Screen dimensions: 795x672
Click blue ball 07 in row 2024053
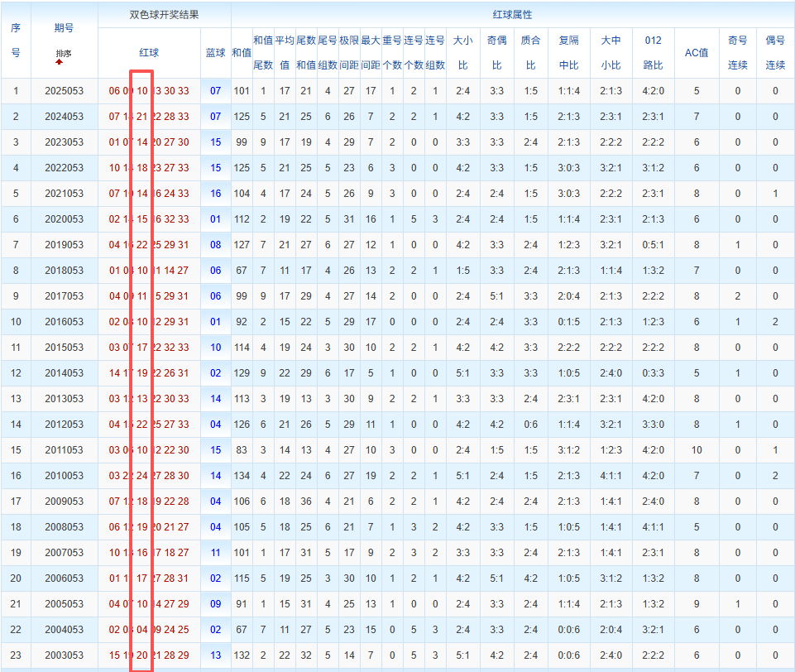pyautogui.click(x=215, y=117)
